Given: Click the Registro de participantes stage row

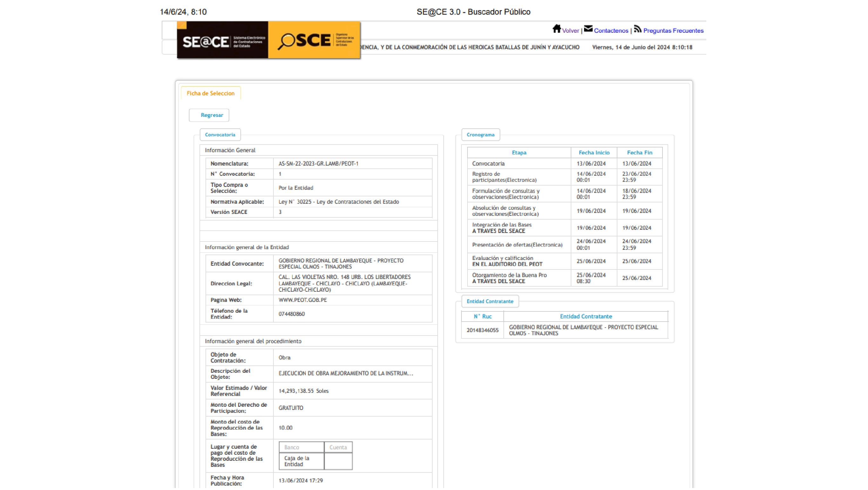Looking at the screenshot, I should [x=565, y=177].
